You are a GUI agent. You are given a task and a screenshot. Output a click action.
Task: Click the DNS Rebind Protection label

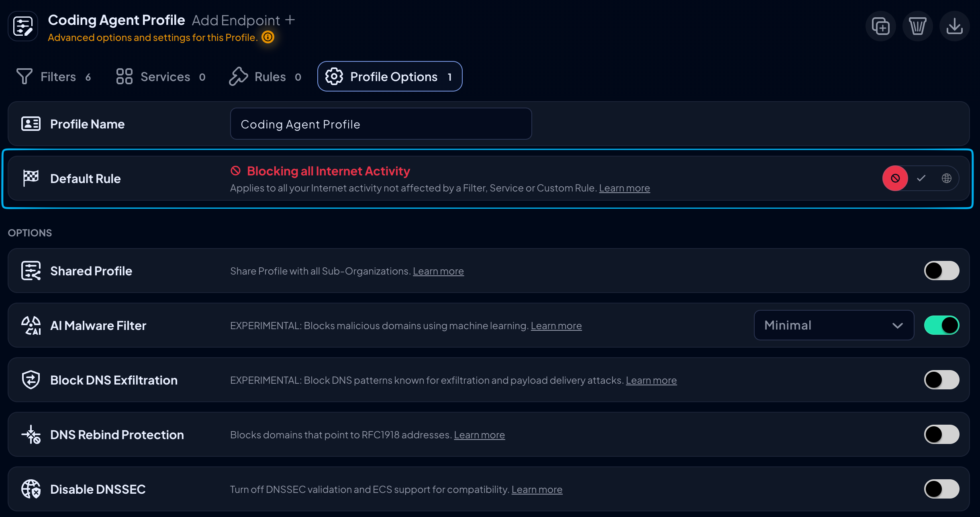(x=117, y=435)
